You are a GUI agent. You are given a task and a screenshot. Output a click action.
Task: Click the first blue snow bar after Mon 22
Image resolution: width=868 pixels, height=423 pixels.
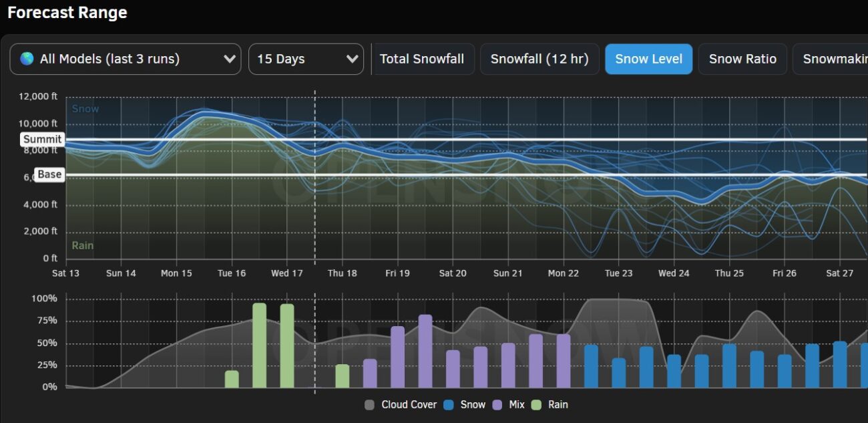point(591,366)
